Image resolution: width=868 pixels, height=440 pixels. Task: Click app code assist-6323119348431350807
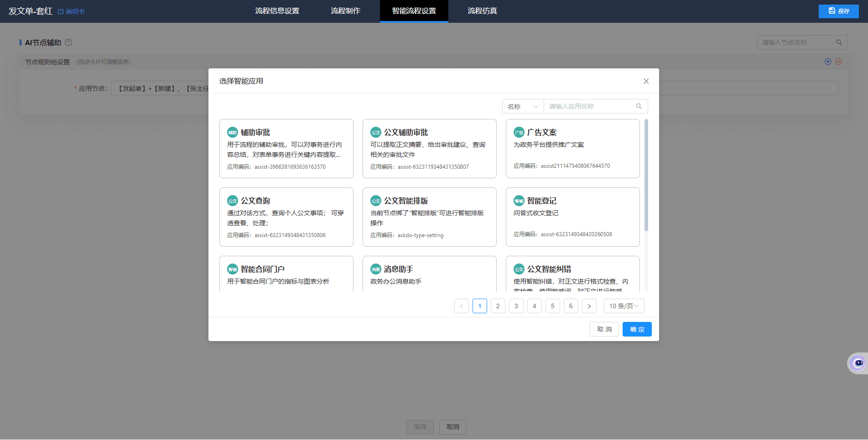point(433,167)
